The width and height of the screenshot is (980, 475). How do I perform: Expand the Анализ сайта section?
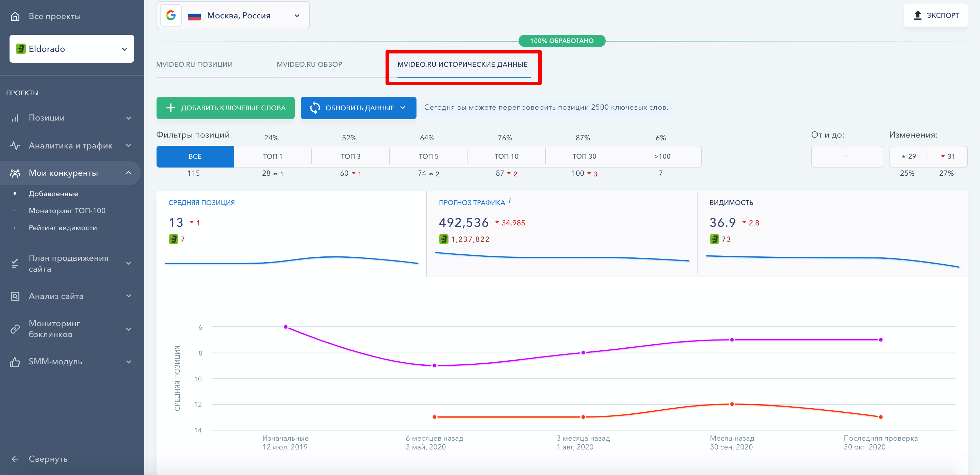(x=129, y=296)
